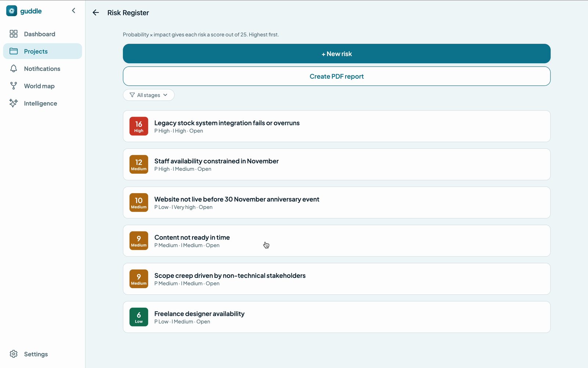
Task: Click the 12 Medium score badge
Action: [139, 164]
